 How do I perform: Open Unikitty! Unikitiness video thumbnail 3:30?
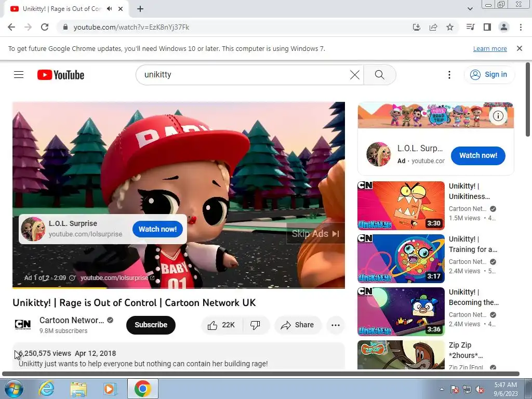[401, 206]
